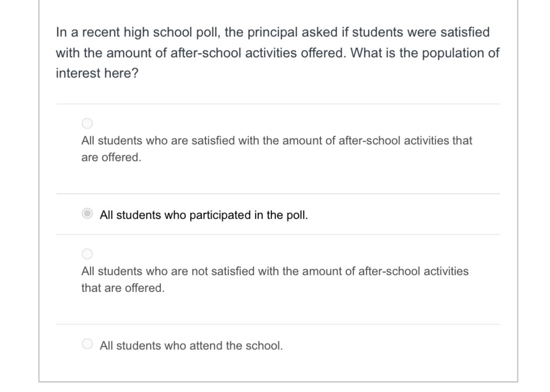Click the 'that are offered.' line of third answer

[x=123, y=288]
